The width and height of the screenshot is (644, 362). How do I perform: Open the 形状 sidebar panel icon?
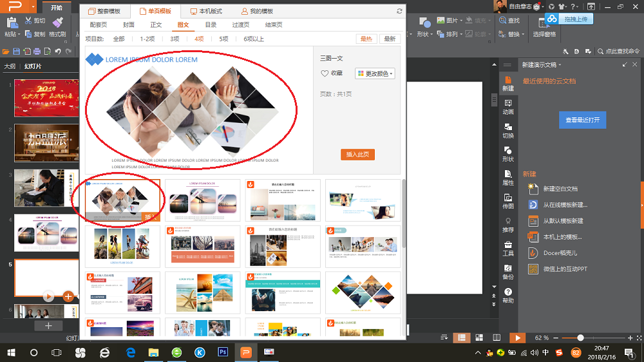pyautogui.click(x=508, y=150)
